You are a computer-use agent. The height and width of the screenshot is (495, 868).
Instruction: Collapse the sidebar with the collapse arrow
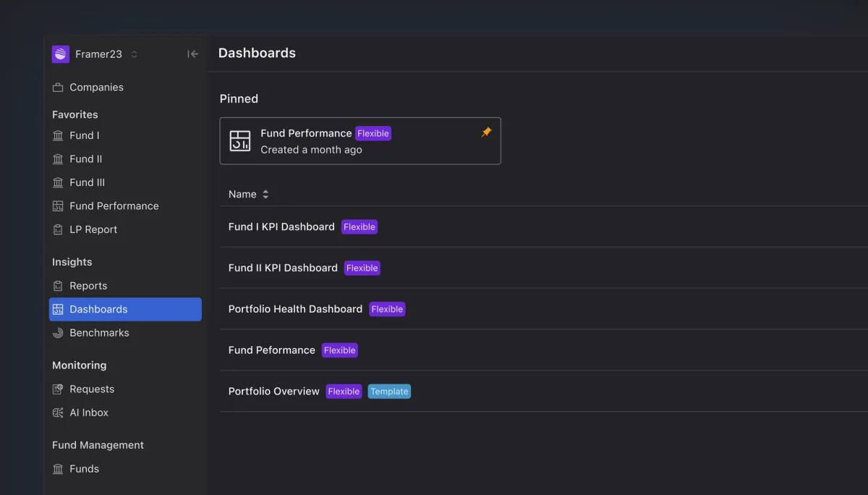(192, 54)
